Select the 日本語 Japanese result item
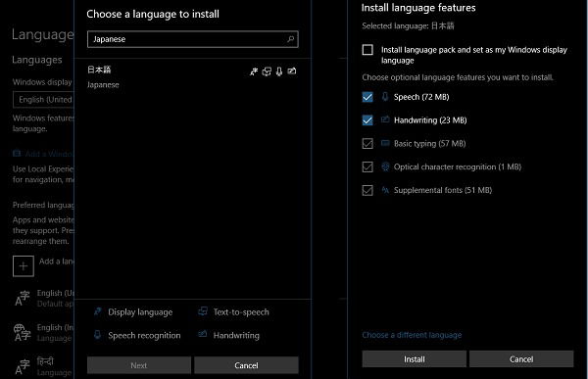The height and width of the screenshot is (379, 588). tap(193, 77)
